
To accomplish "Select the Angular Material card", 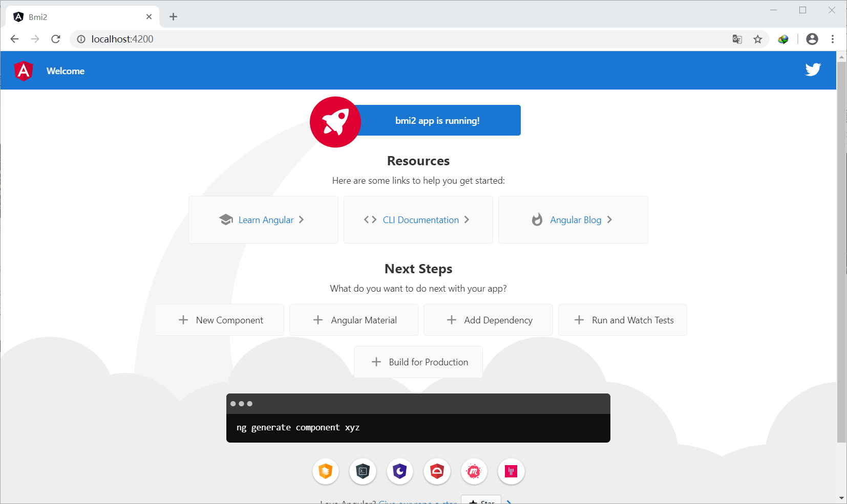I will click(354, 320).
